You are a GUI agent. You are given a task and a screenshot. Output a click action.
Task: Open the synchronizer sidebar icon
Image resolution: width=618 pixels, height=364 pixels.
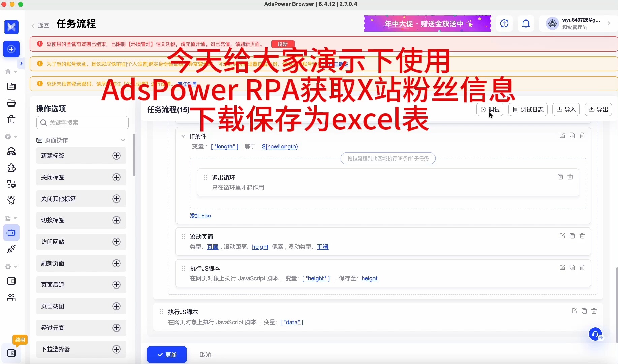[11, 184]
